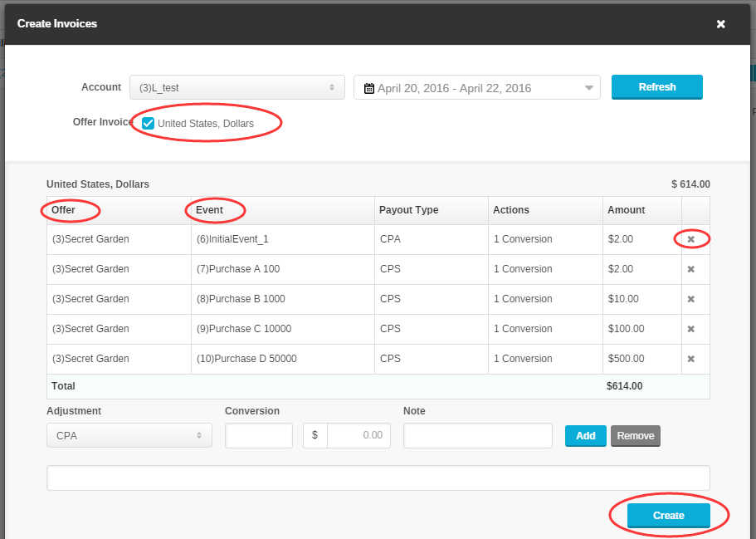Remove the (9)Purchase C 10000 row
756x539 pixels.
pos(691,329)
